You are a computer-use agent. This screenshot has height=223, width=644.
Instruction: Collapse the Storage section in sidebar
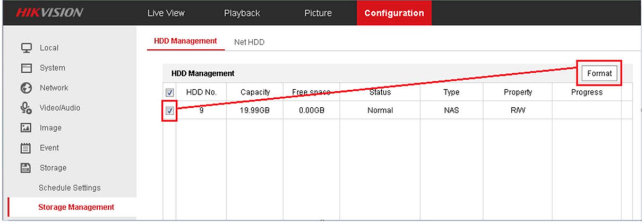[x=53, y=168]
